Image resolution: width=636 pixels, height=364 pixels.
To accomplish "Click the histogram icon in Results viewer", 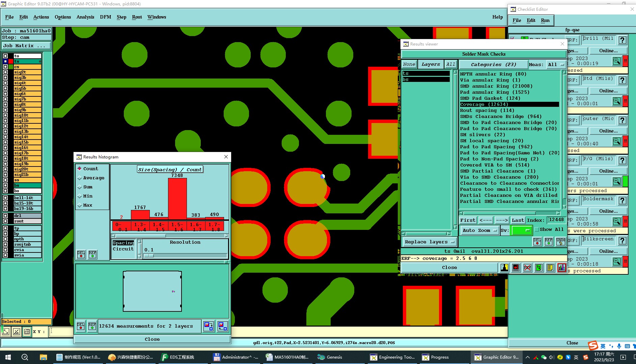I will tap(562, 268).
